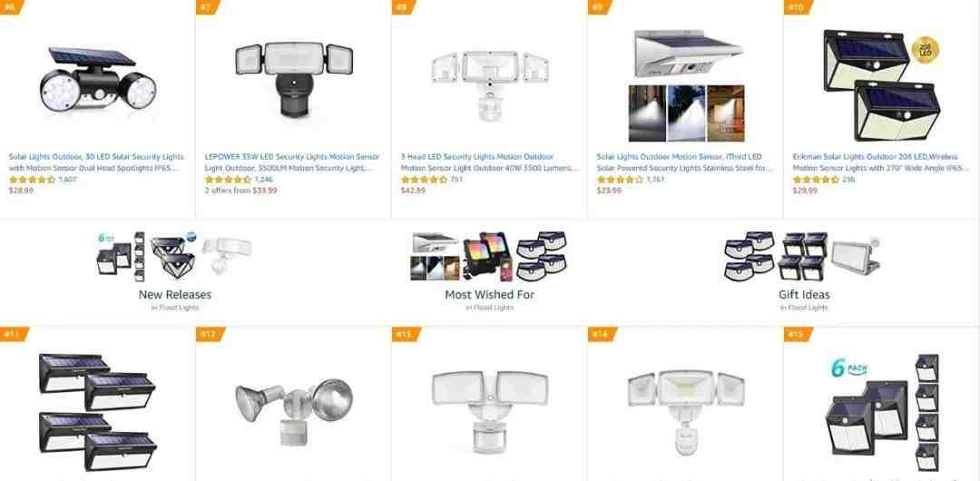Click the LEPOWER 35W LED Security Lights title
The image size is (980, 481).
point(292,162)
